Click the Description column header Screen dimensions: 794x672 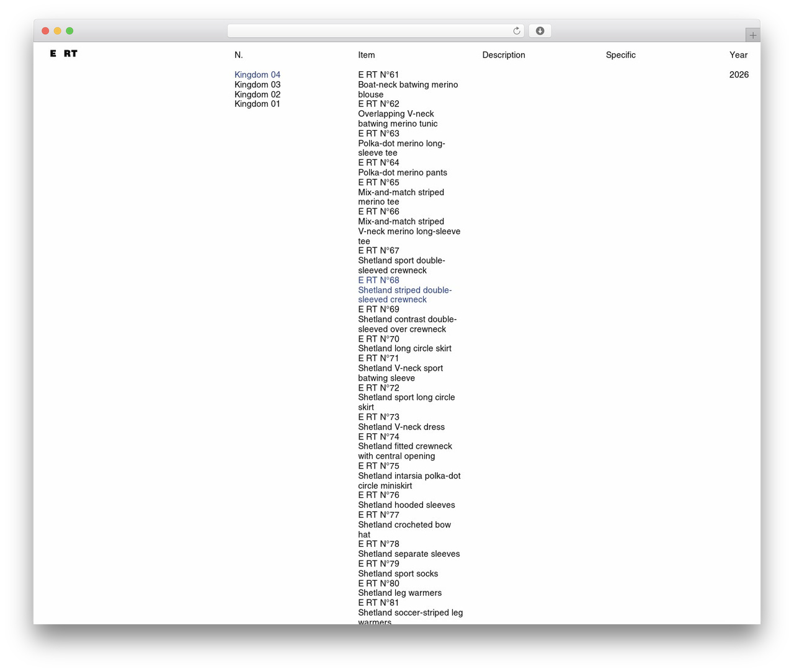(504, 55)
